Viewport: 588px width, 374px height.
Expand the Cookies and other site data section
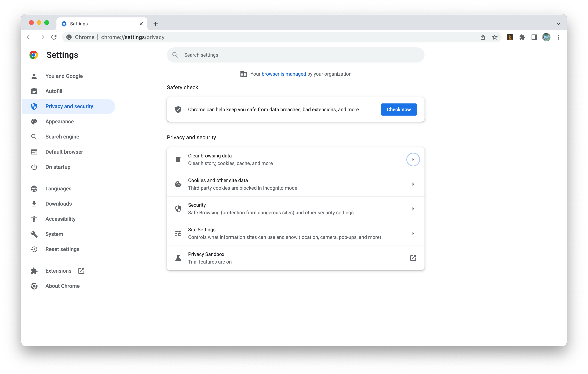pos(295,184)
